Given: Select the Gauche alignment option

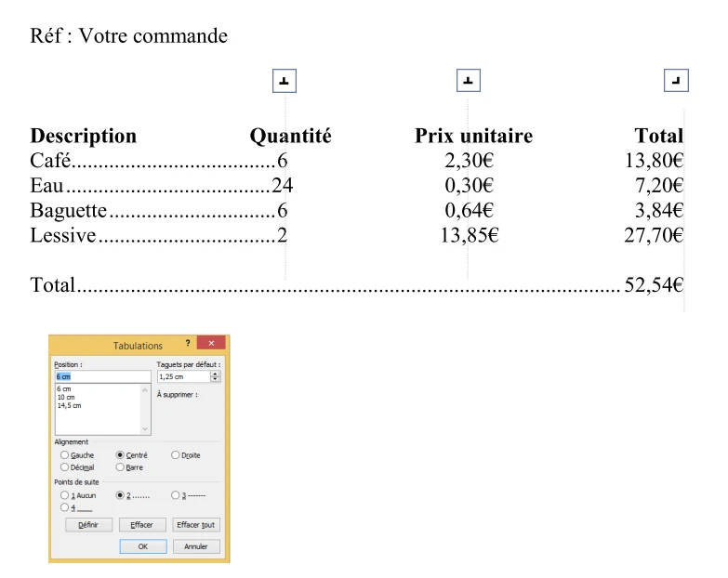Looking at the screenshot, I should (x=64, y=455).
